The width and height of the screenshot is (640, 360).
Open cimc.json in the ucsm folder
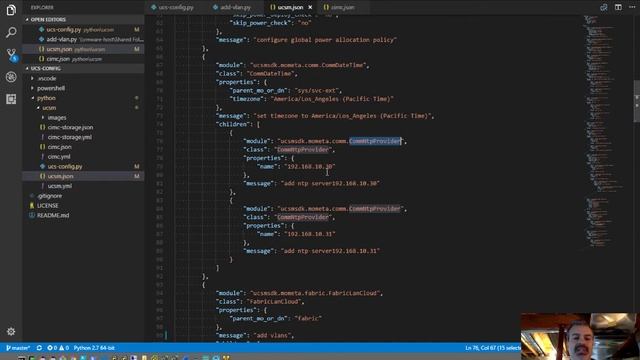60,147
